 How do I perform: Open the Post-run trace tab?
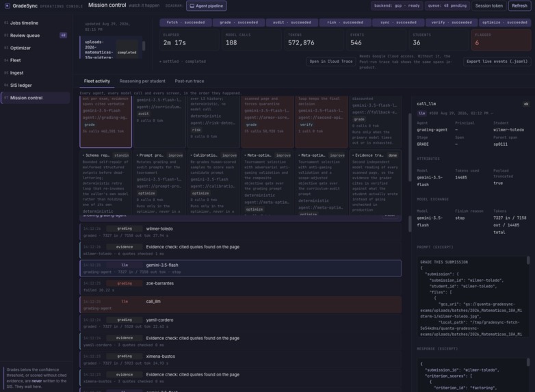tap(190, 81)
